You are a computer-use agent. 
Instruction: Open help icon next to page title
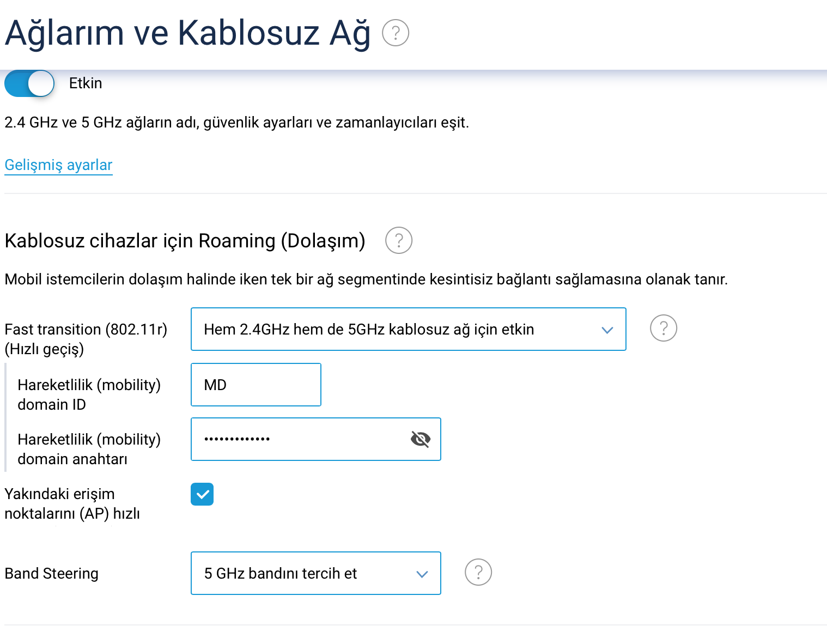point(396,33)
